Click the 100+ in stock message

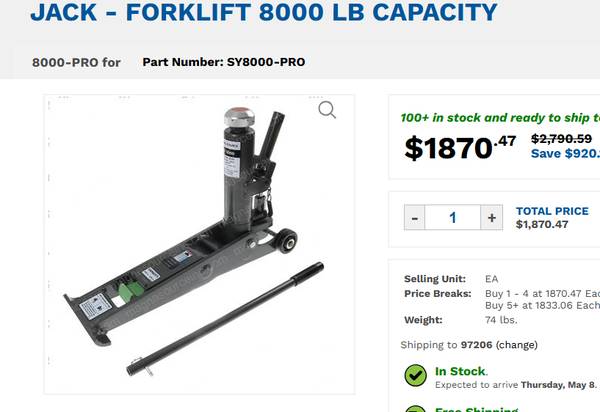point(500,118)
